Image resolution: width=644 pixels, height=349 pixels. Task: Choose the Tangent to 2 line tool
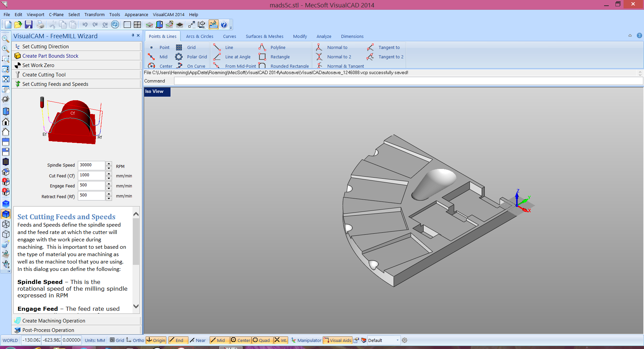tap(390, 57)
